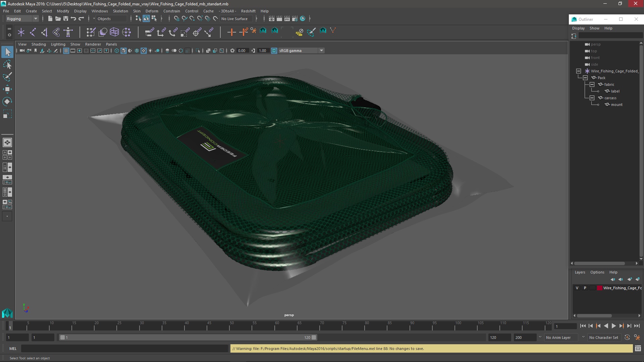The height and width of the screenshot is (362, 644).
Task: Open the viewport Shading menu
Action: [39, 44]
